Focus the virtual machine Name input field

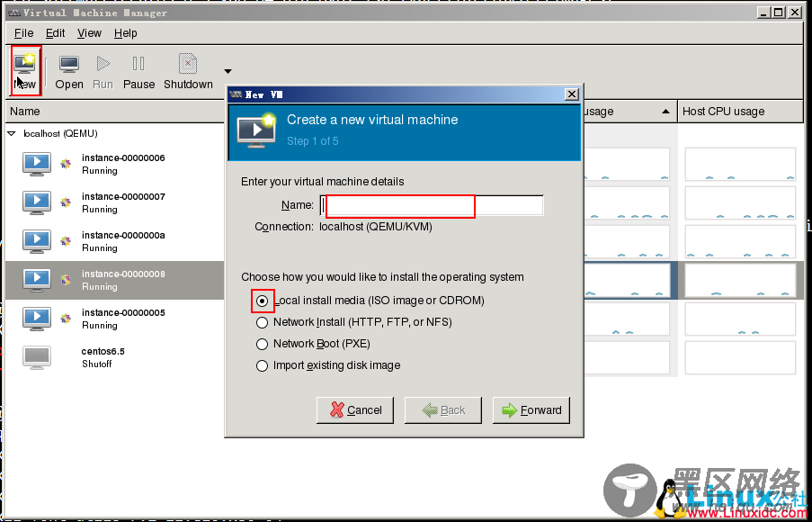(432, 205)
